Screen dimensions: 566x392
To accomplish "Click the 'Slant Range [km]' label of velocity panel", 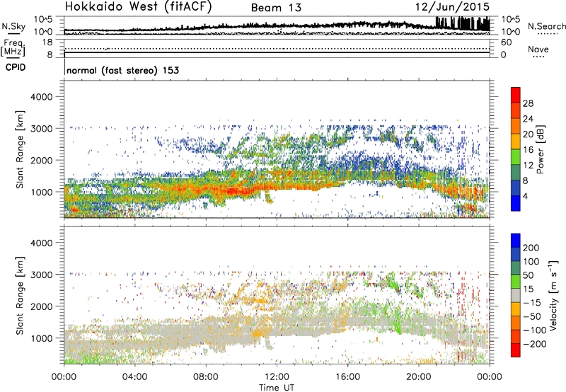I will pos(20,296).
